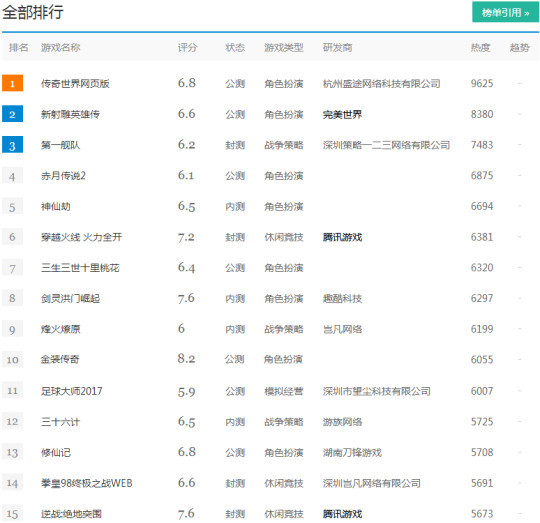Image resolution: width=540 pixels, height=523 pixels.
Task: Click 战争策略 type in 第一舰队 row
Action: point(284,145)
